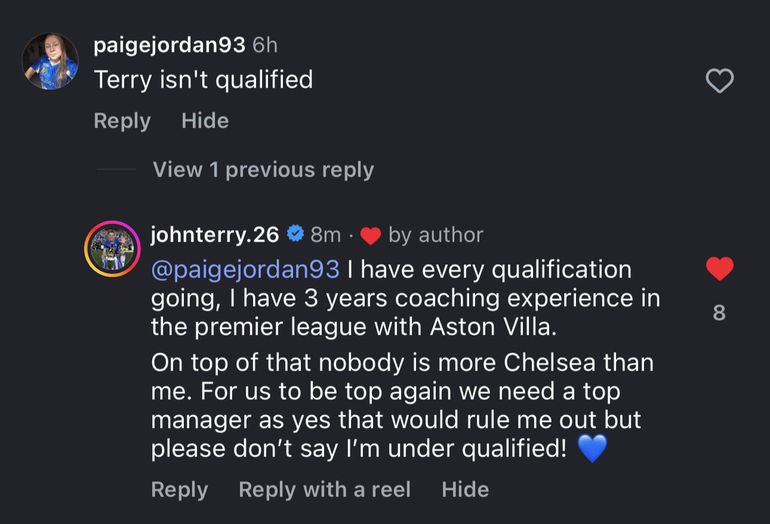Choose 'Reply with a reel'

click(x=325, y=489)
